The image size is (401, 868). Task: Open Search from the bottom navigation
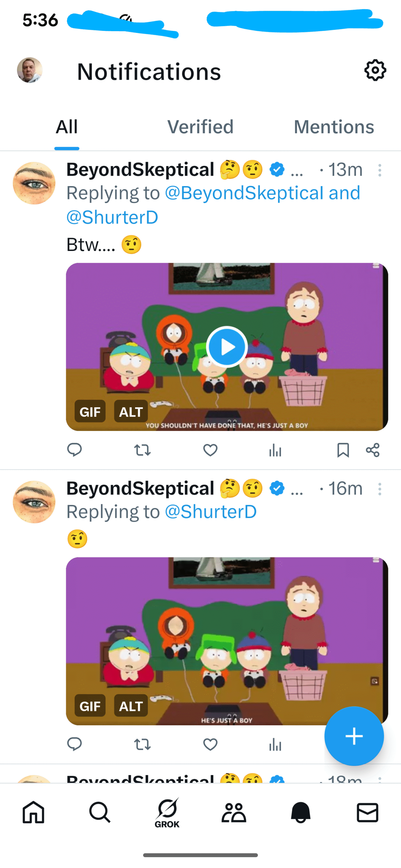point(100,812)
